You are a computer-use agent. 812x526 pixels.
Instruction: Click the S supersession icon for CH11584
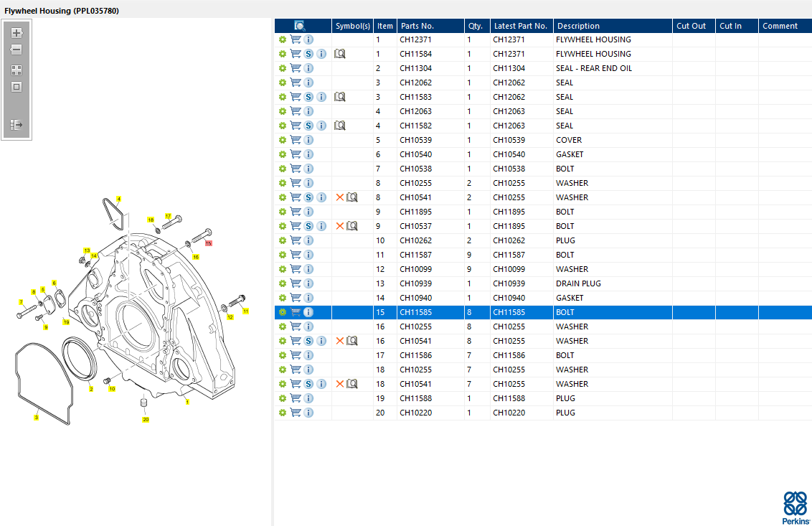[x=308, y=54]
